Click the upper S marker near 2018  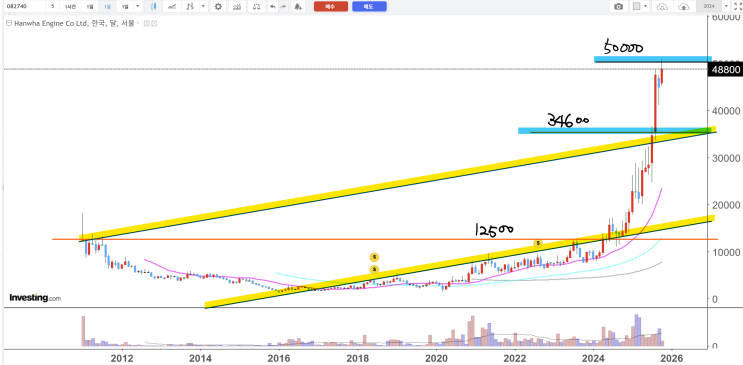pyautogui.click(x=374, y=257)
